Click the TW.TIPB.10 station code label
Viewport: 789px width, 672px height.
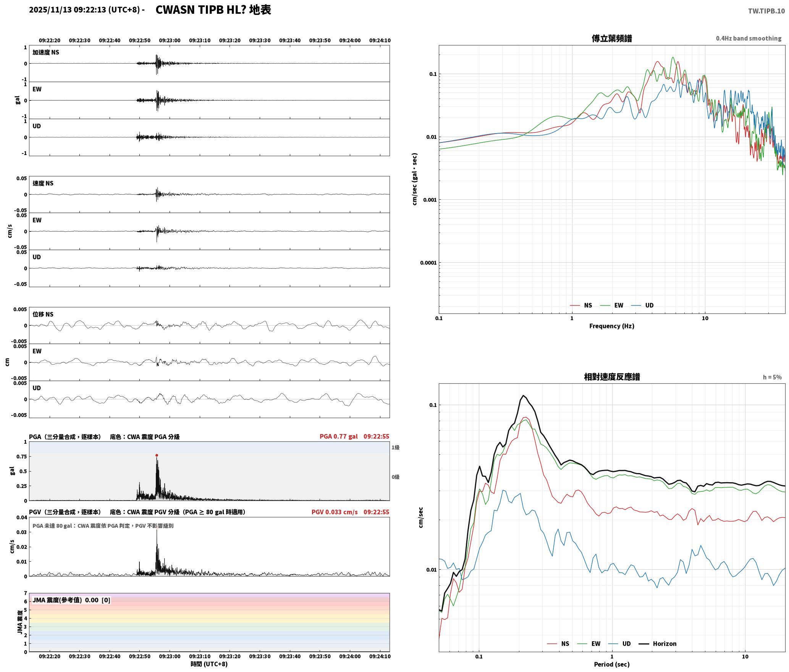click(766, 11)
